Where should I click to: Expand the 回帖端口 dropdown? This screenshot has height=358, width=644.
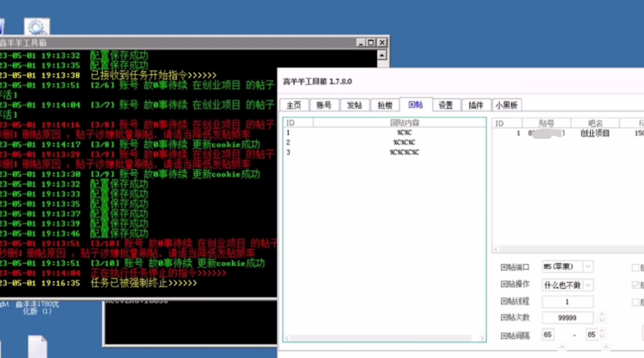587,267
